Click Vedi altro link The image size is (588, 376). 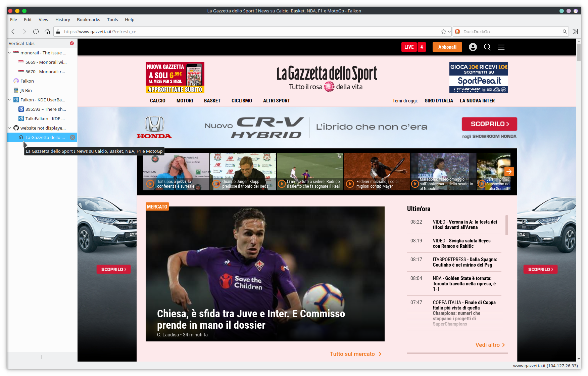coord(490,345)
